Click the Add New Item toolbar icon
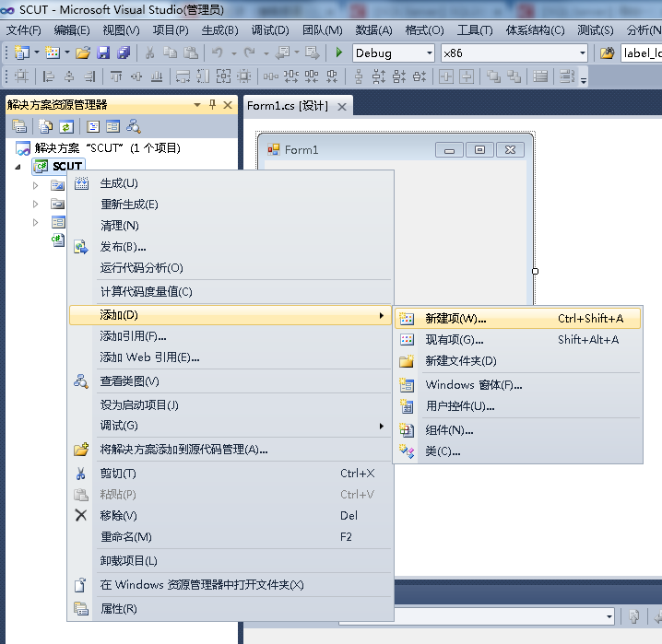This screenshot has width=662, height=644. coord(53,53)
